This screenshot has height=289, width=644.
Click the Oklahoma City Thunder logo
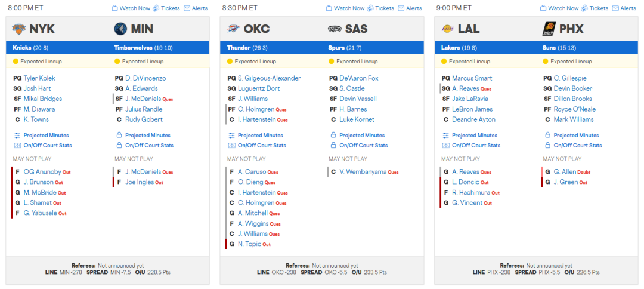coord(234,29)
